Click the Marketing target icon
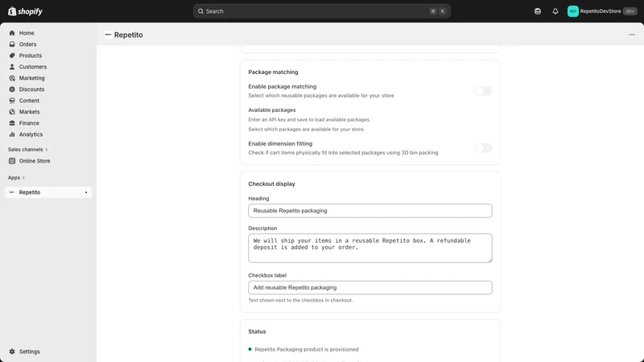Image resolution: width=644 pixels, height=362 pixels. [12, 78]
